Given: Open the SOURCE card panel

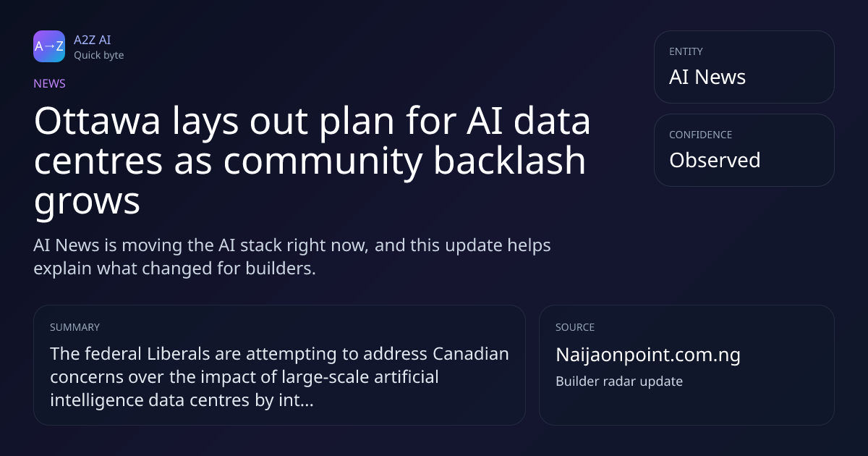Looking at the screenshot, I should click(686, 365).
